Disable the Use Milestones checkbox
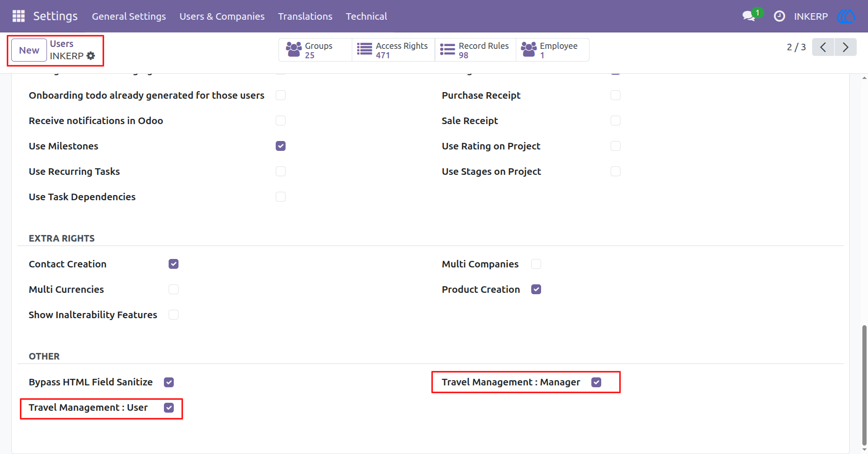 point(280,146)
